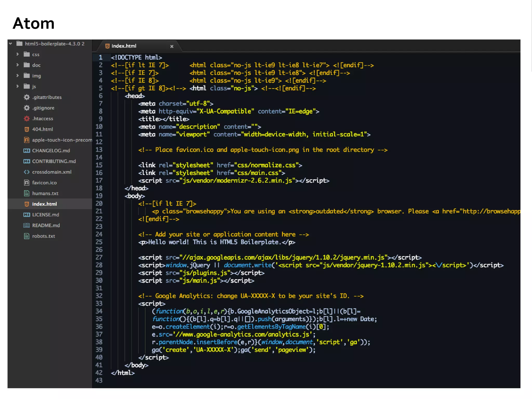Click the empty <title></title> element
Screen dimensions: 532x399
coord(164,119)
